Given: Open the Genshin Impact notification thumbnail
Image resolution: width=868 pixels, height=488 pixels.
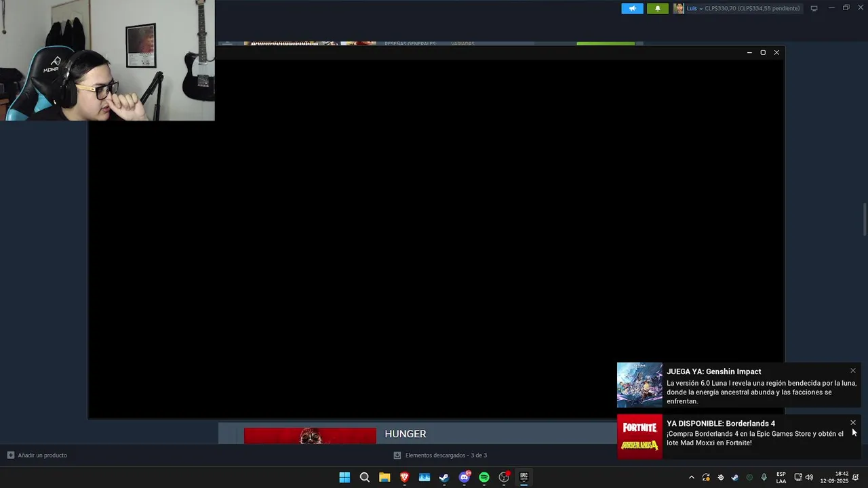Looking at the screenshot, I should pos(639,385).
